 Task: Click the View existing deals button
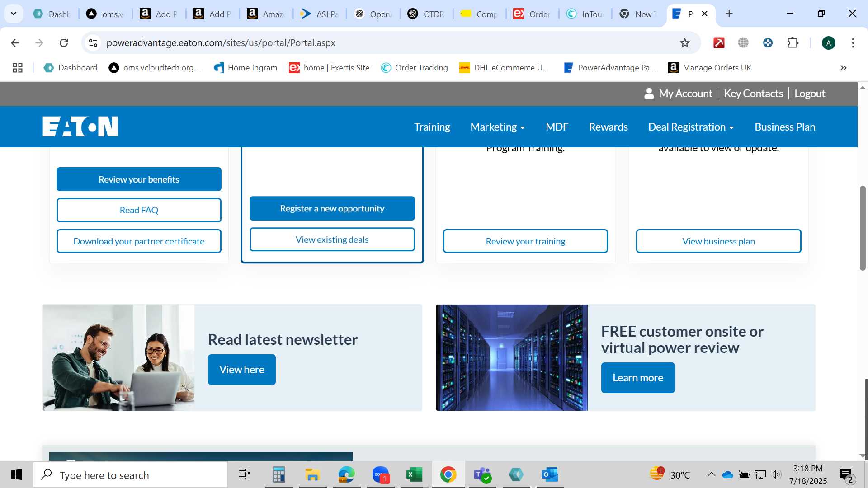click(x=332, y=239)
